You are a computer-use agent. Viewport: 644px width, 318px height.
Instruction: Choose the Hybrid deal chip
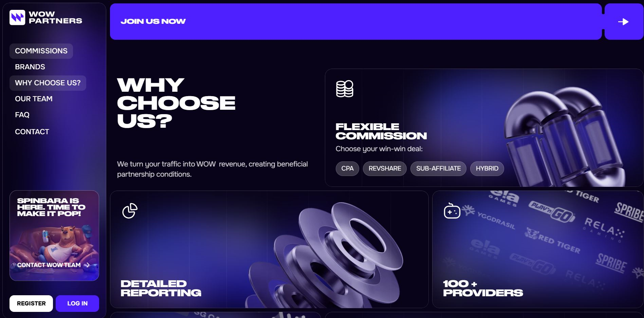[x=487, y=169]
